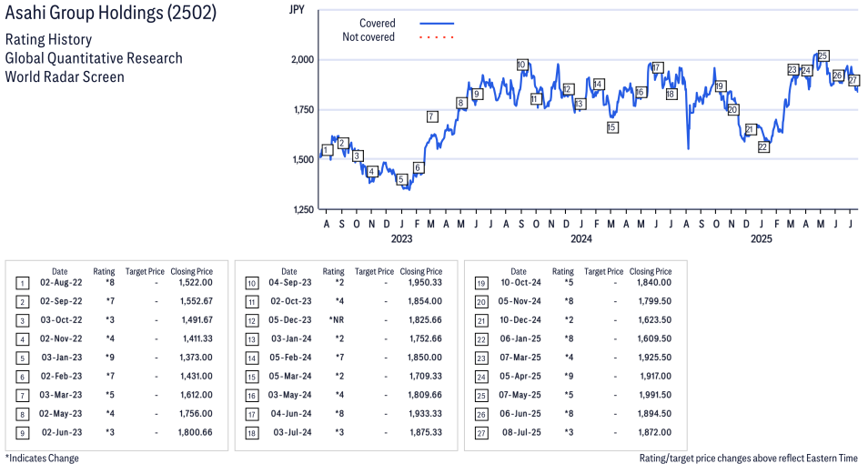Click chart marker 20 near November 2024
868x464 pixels.
[733, 110]
